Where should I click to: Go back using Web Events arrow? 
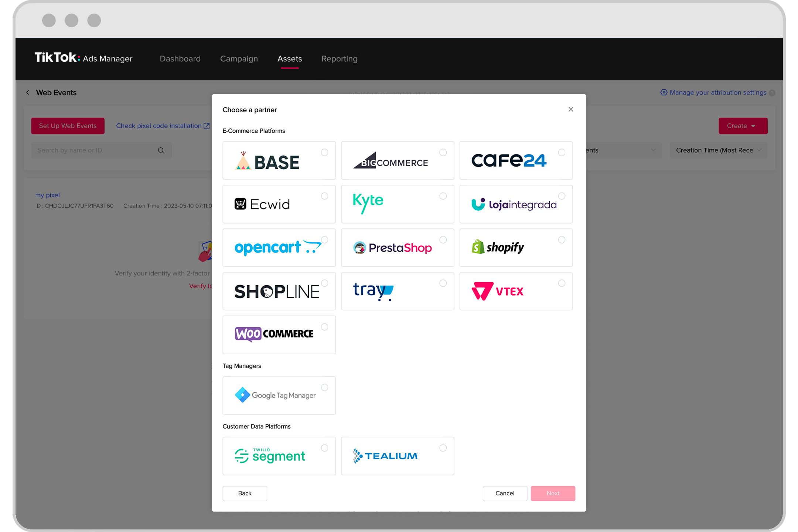coord(27,92)
